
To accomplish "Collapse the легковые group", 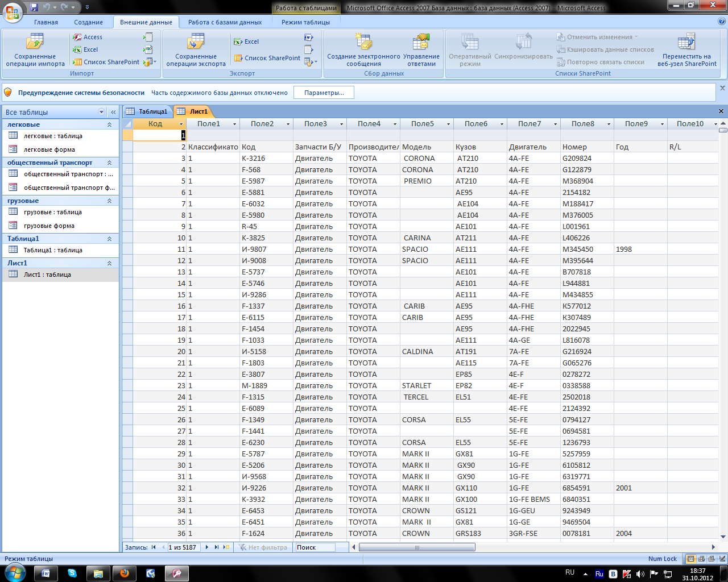I will (x=110, y=124).
